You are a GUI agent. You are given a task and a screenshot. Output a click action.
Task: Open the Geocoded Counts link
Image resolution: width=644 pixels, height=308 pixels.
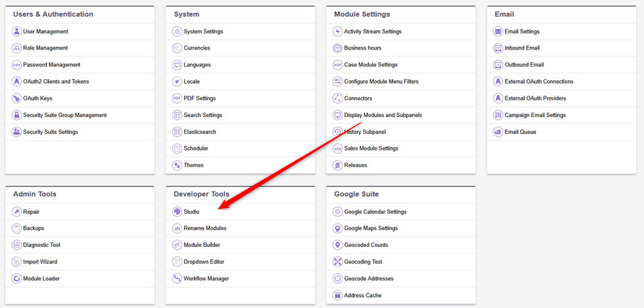366,245
